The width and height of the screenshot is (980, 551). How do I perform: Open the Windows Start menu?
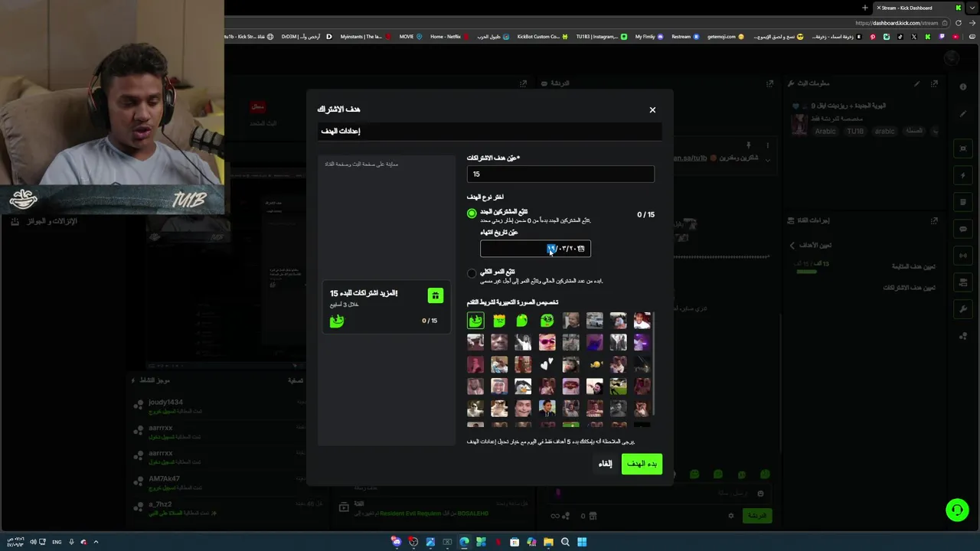pos(582,542)
